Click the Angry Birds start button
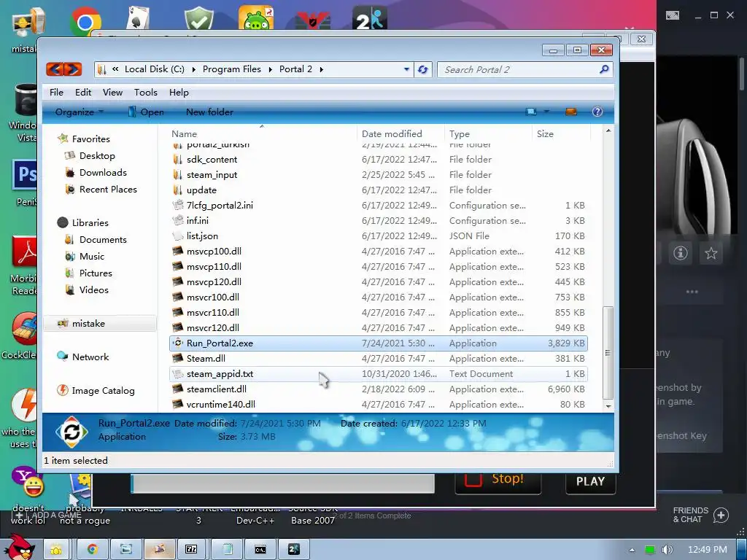Screen dimensions: 747x560 coord(18,547)
